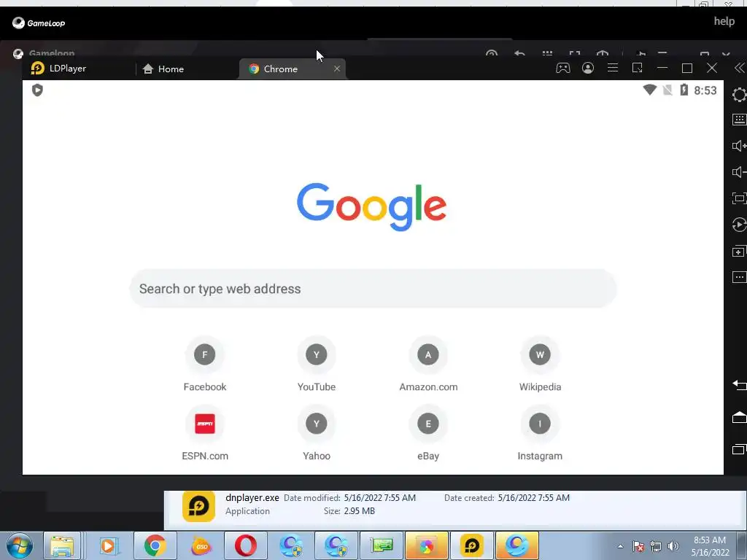
Task: Close the Chrome tab in LDPlayer
Action: [x=337, y=69]
